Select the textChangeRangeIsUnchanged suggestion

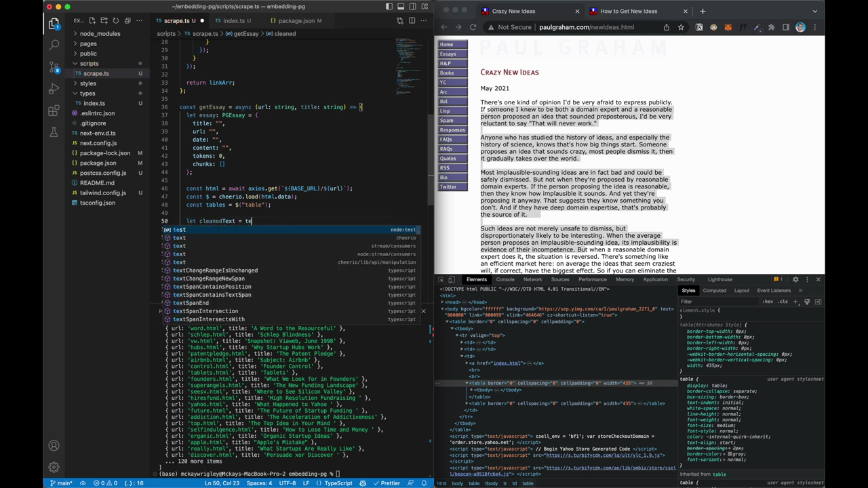(x=292, y=270)
